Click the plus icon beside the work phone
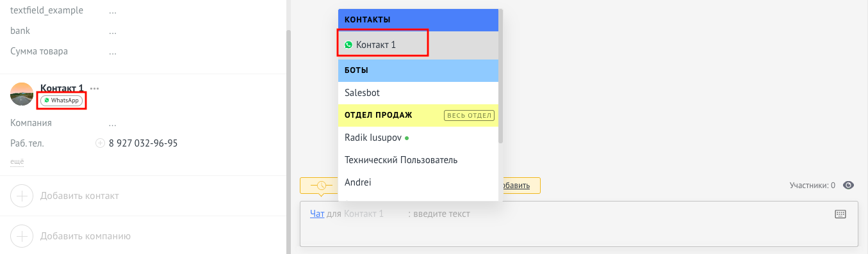The image size is (868, 254). [100, 143]
